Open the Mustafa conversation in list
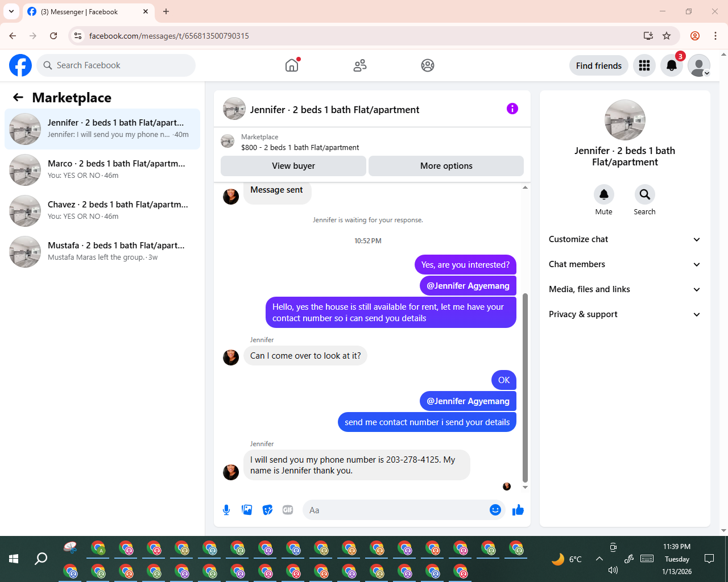The height and width of the screenshot is (582, 728). 102,252
